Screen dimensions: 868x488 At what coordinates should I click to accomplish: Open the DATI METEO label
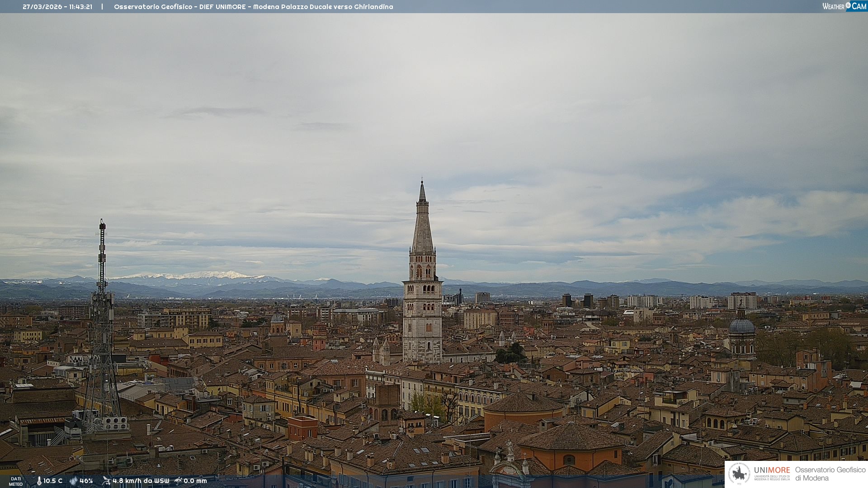[x=16, y=481]
